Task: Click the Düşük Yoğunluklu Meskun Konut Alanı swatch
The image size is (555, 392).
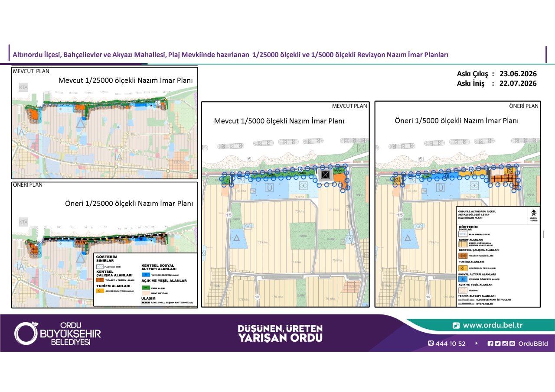Action: point(463,244)
